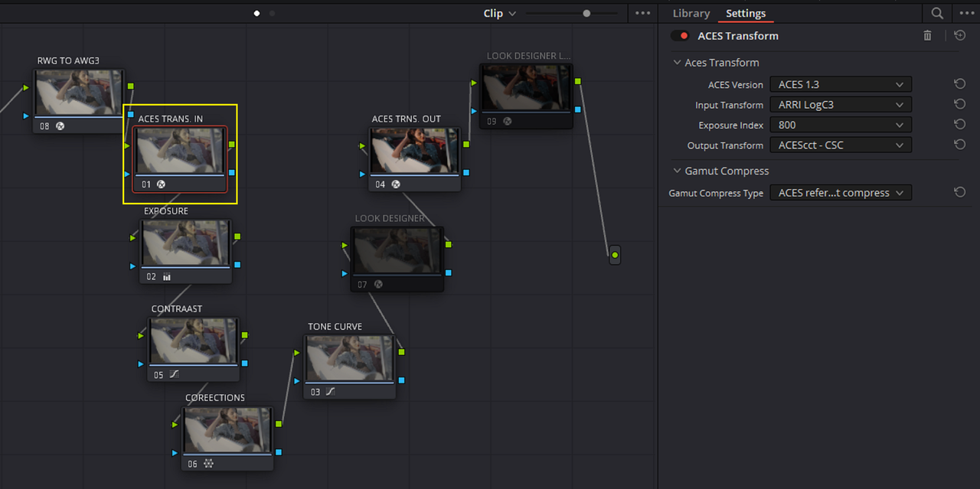
Task: Click the RWG TO AWG3 node label
Action: pyautogui.click(x=68, y=60)
